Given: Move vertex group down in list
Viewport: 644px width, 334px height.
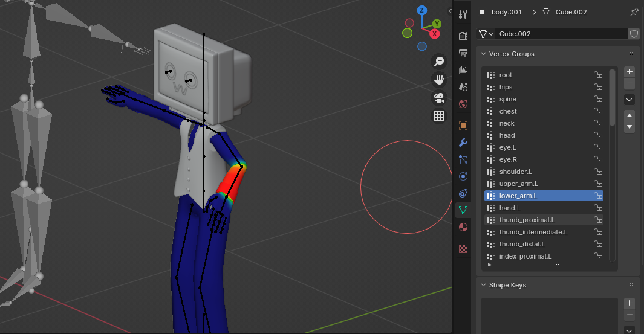Looking at the screenshot, I should (x=629, y=127).
